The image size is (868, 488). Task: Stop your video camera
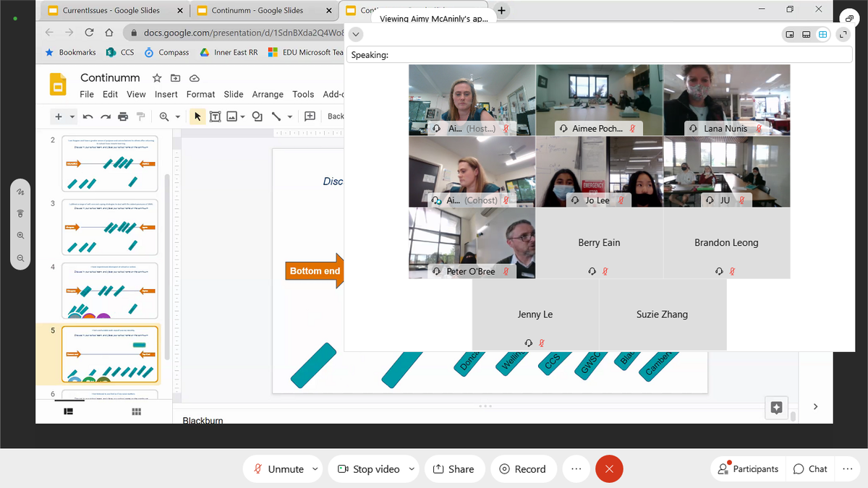tap(368, 469)
